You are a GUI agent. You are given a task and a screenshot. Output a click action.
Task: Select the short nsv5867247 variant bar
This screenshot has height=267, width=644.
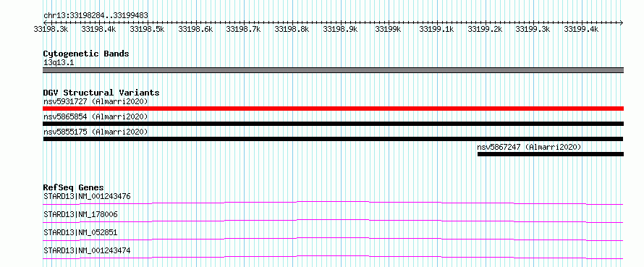[551, 154]
